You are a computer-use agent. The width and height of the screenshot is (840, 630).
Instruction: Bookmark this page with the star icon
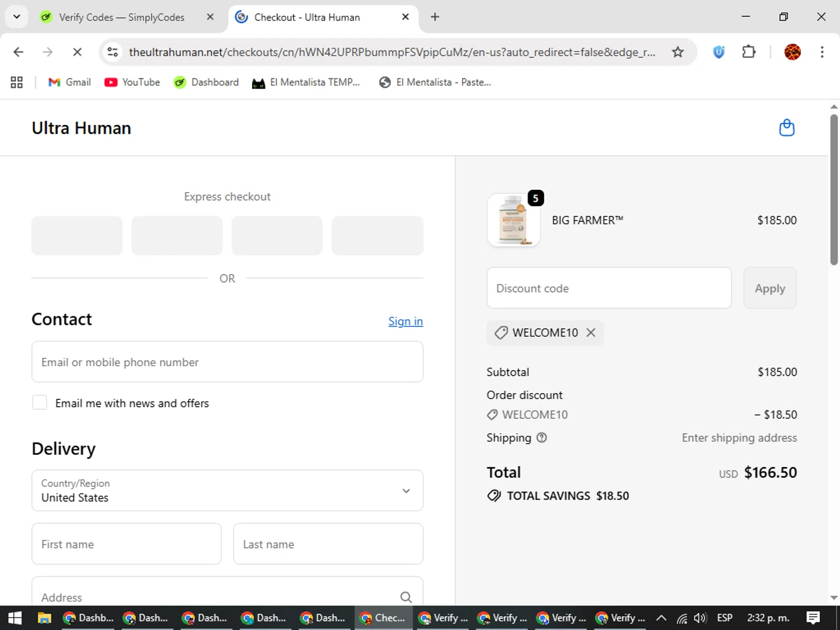coord(678,52)
